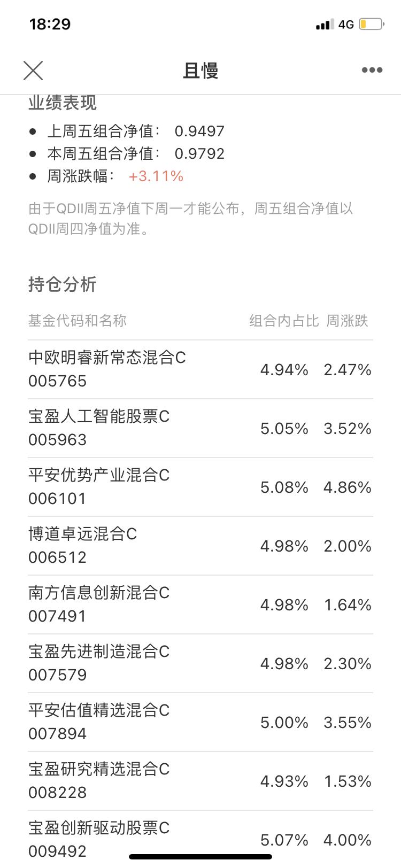Tap the 周涨跌 column header

[x=347, y=321]
